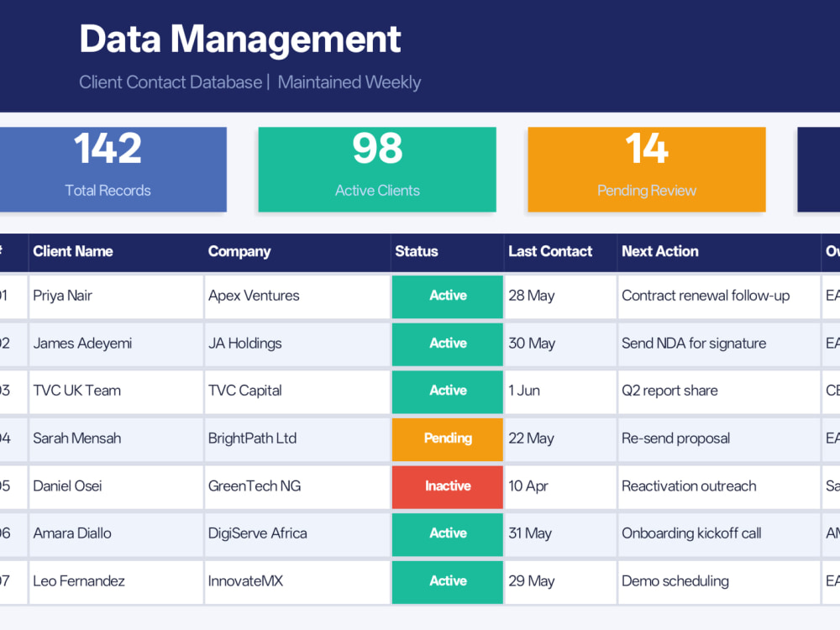The image size is (840, 630).
Task: Click Active status for Leo Fernandez
Action: click(x=448, y=581)
